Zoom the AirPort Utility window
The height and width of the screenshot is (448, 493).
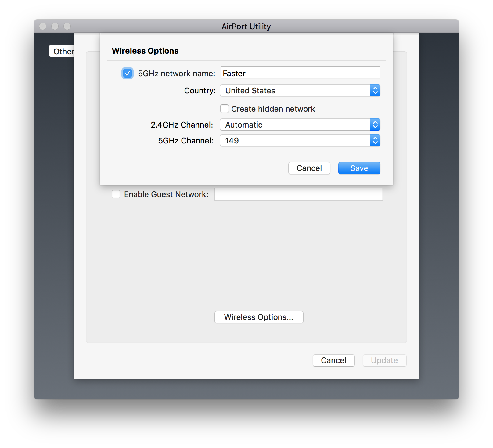coord(67,27)
